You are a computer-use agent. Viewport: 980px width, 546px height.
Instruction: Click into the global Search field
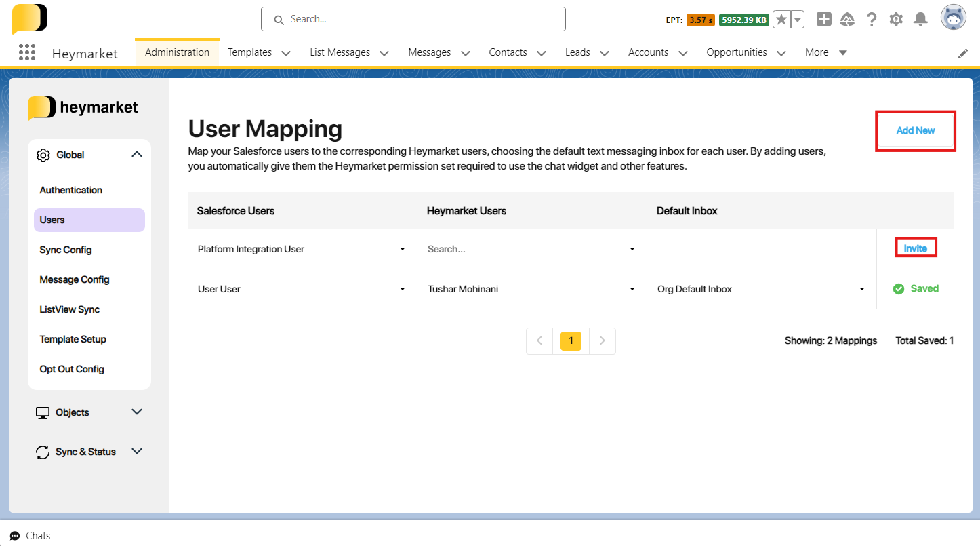[x=413, y=19]
